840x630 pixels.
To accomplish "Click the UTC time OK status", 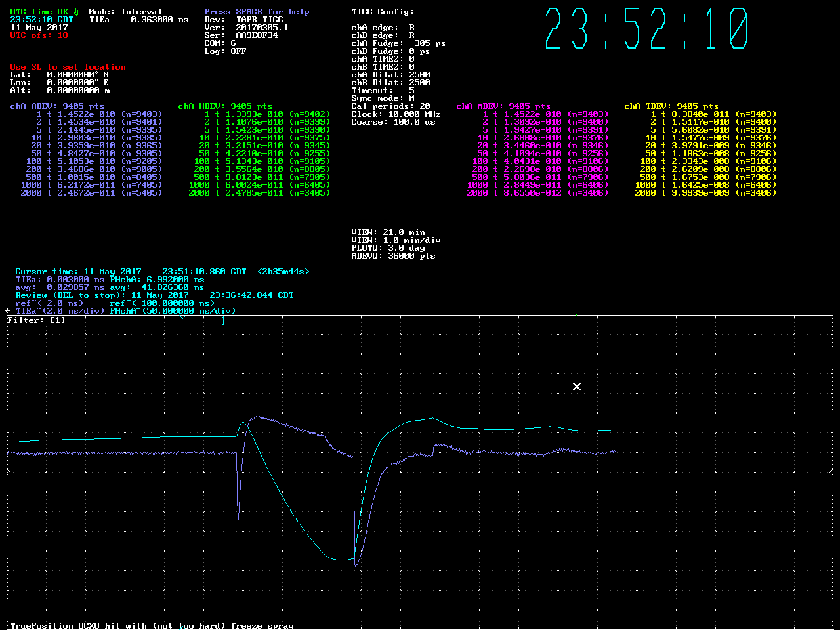I will pyautogui.click(x=39, y=12).
